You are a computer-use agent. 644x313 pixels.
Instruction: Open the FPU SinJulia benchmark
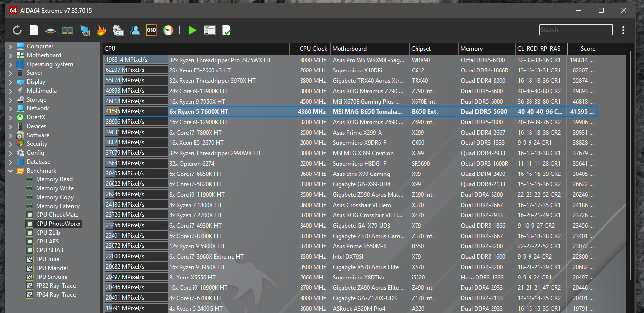coord(51,277)
